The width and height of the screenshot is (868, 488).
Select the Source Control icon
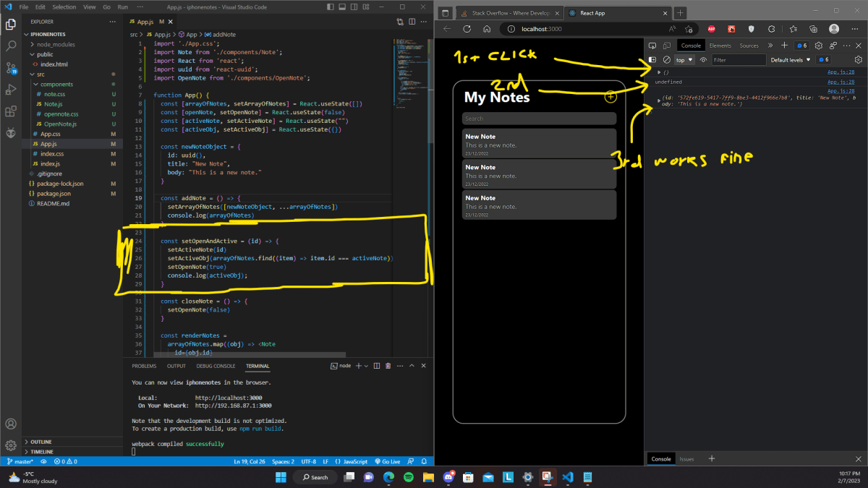[10, 69]
